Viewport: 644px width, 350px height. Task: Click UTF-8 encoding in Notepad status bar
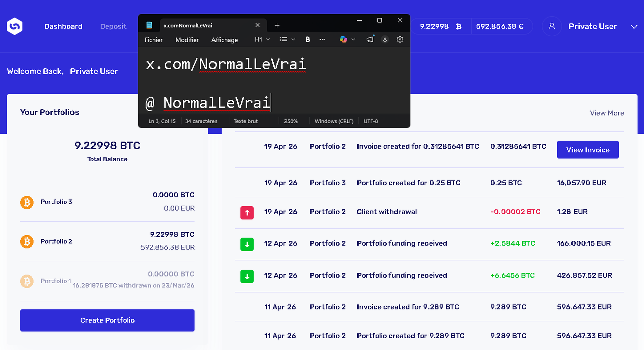point(371,121)
